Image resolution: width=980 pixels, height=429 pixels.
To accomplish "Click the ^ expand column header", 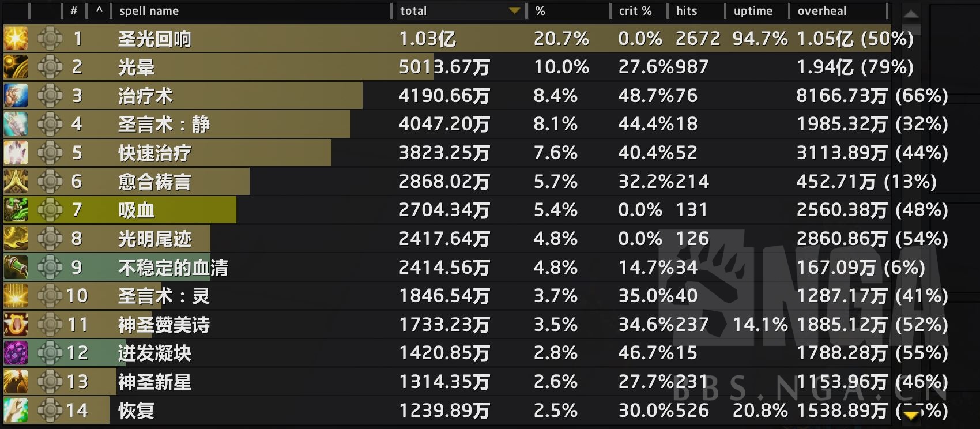I will 99,11.
